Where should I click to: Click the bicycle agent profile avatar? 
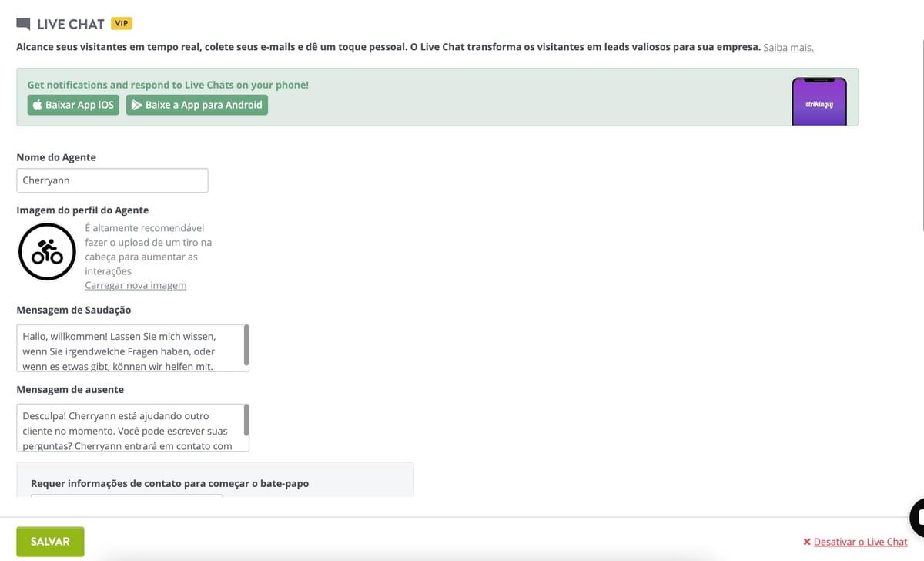coord(47,251)
